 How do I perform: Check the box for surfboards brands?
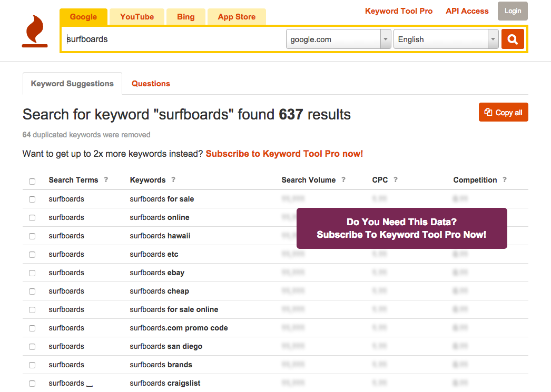click(32, 365)
